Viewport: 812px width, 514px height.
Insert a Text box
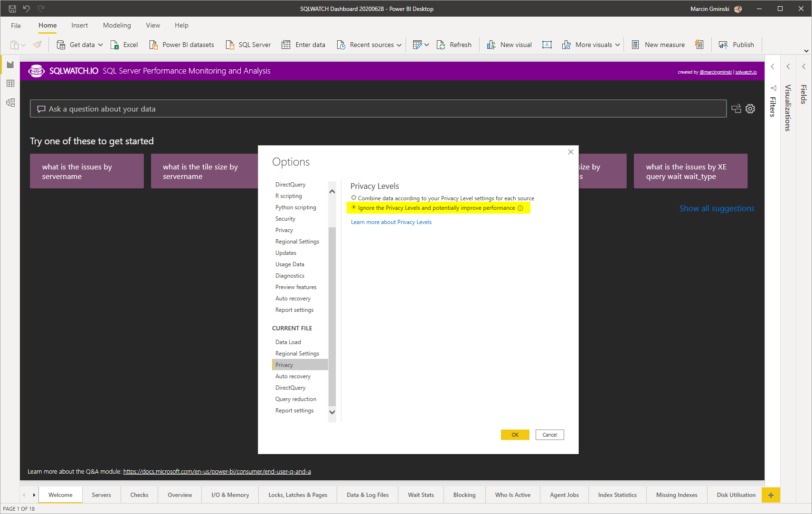(x=547, y=45)
